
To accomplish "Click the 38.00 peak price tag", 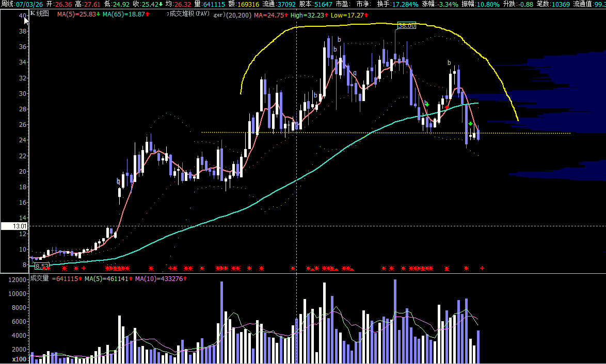I will pyautogui.click(x=406, y=26).
